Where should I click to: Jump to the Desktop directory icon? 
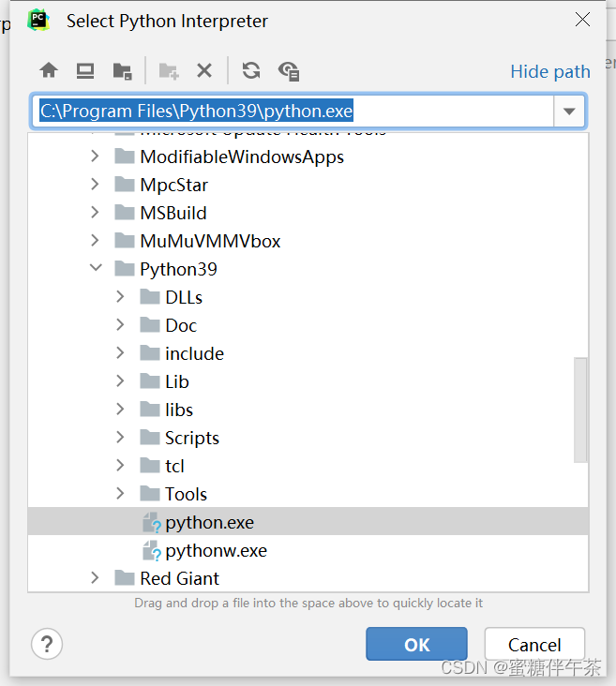[x=85, y=70]
